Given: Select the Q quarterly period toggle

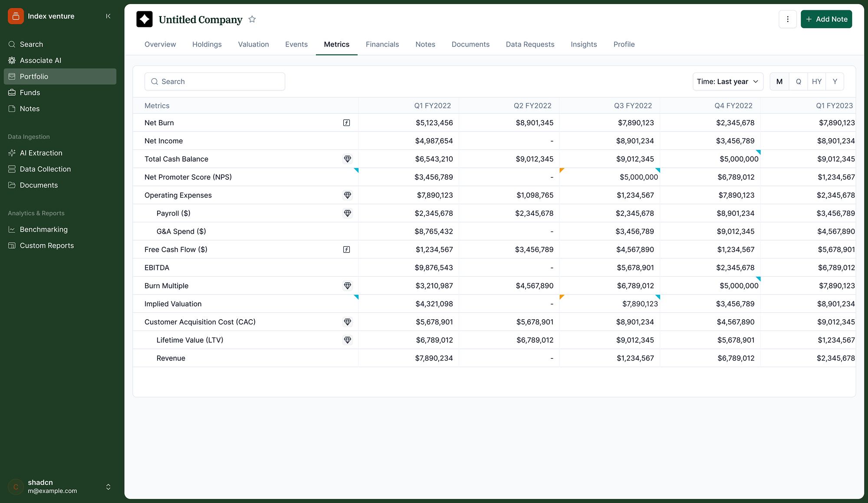Looking at the screenshot, I should [x=798, y=82].
